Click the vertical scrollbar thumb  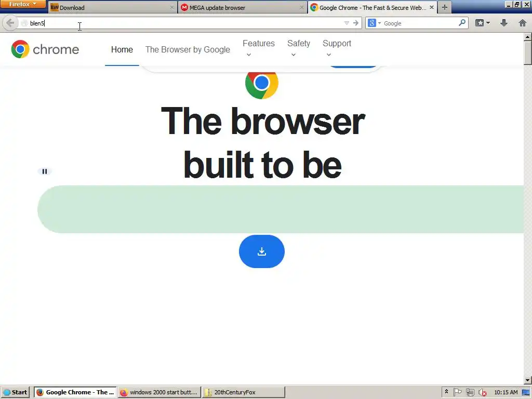(x=528, y=52)
